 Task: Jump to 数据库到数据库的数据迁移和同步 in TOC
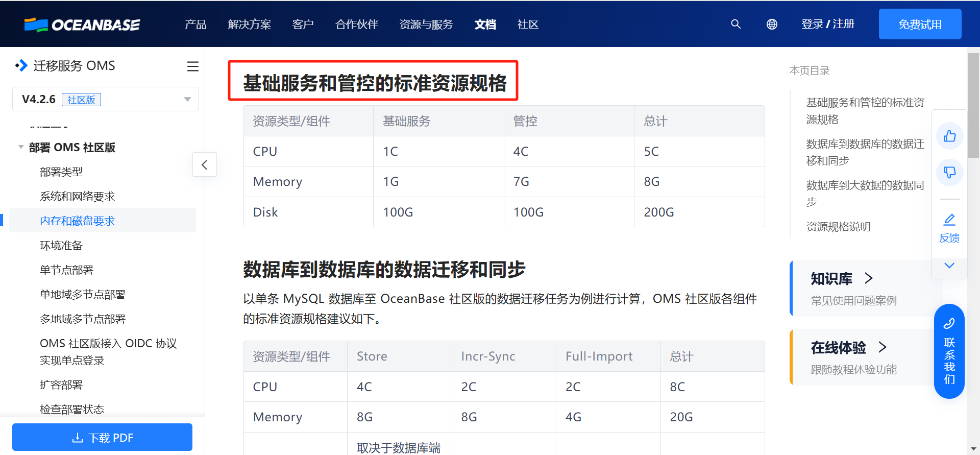865,152
